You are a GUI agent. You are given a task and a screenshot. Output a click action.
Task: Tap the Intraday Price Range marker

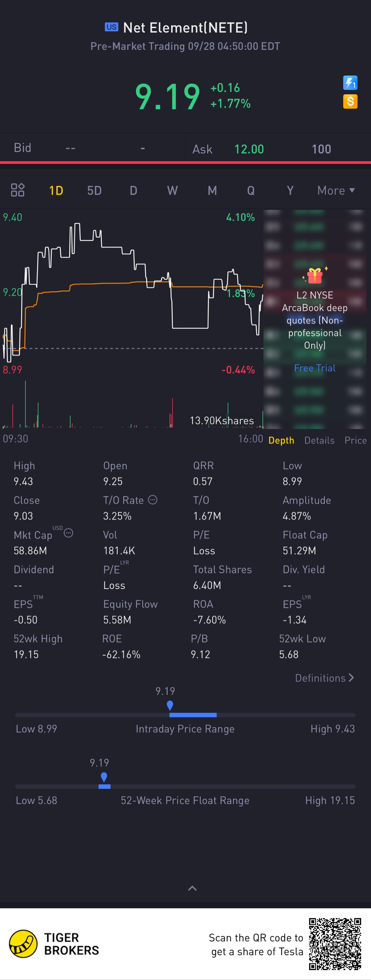pyautogui.click(x=170, y=705)
